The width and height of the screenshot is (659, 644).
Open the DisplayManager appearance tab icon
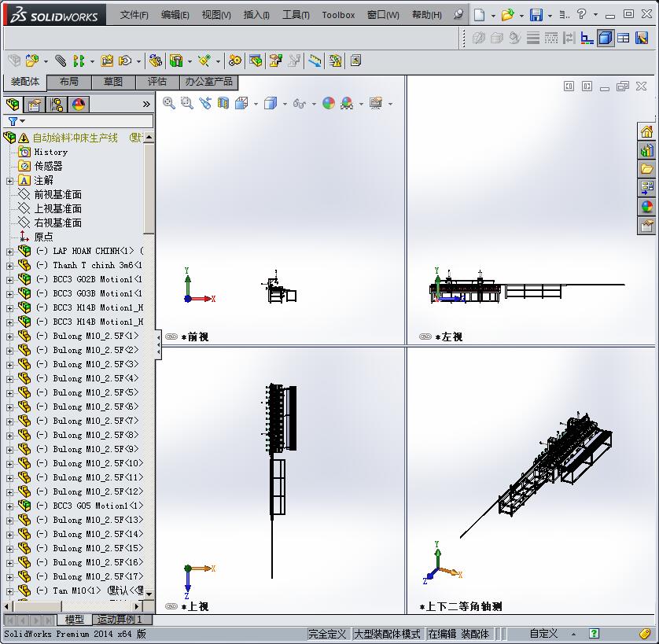[x=79, y=105]
